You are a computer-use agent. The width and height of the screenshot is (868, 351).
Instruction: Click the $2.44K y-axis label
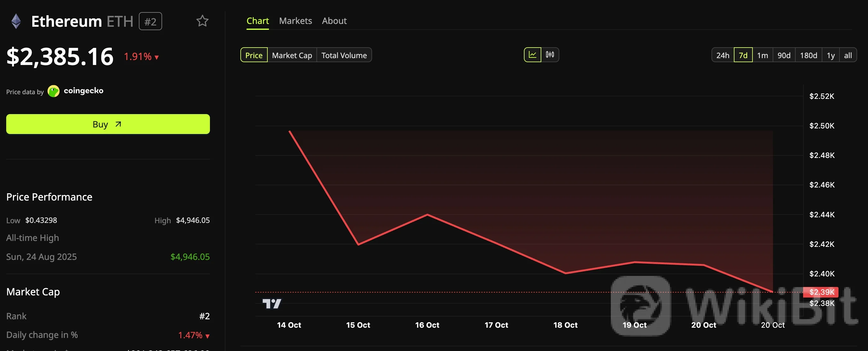[x=822, y=215]
